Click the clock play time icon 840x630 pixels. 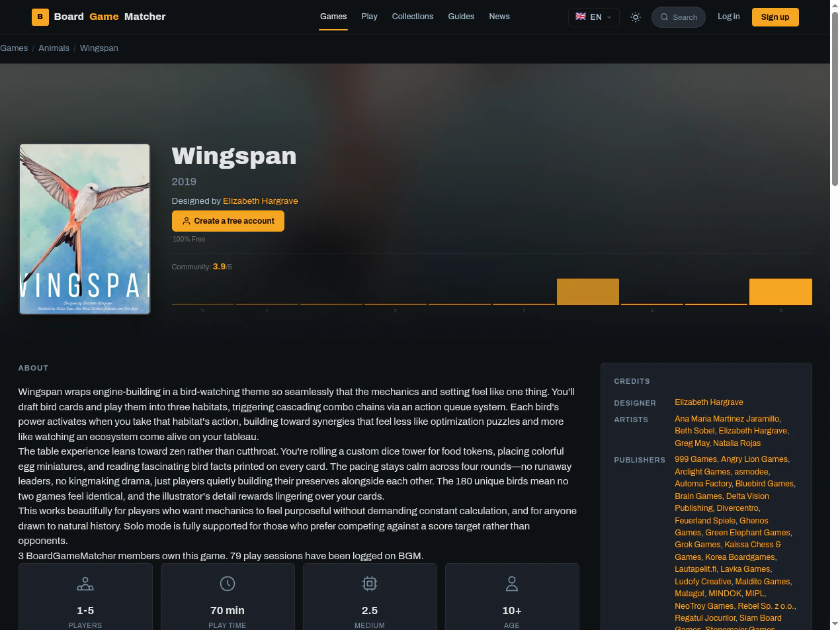(228, 584)
